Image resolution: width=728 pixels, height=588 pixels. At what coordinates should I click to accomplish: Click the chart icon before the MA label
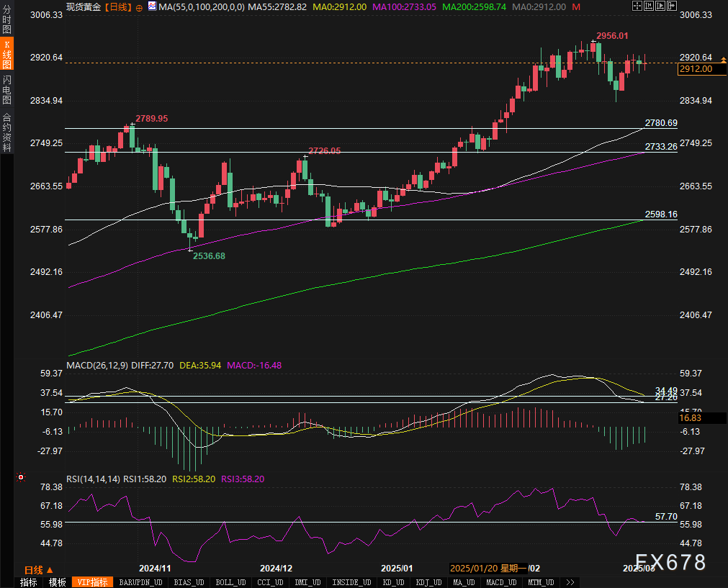pyautogui.click(x=151, y=6)
